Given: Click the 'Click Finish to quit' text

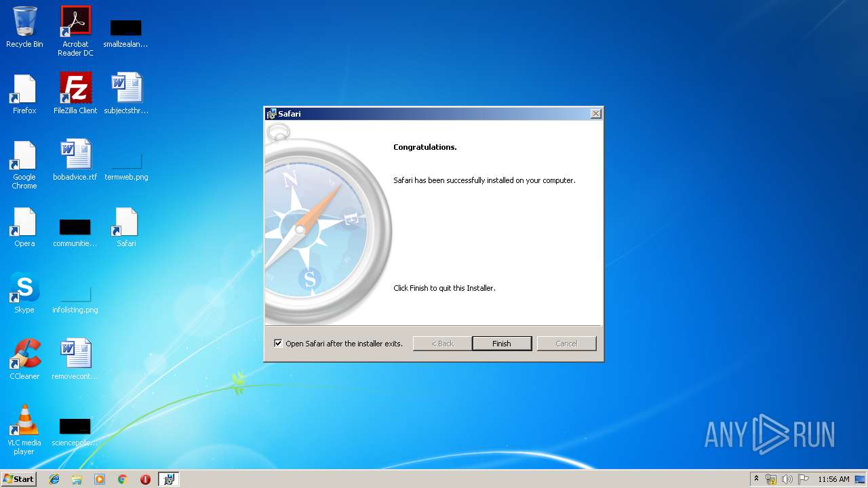Looking at the screenshot, I should [x=444, y=288].
